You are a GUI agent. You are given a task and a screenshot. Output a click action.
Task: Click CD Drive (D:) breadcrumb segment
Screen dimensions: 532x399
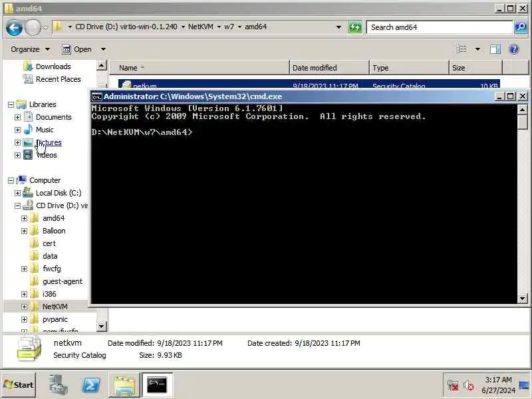point(126,27)
